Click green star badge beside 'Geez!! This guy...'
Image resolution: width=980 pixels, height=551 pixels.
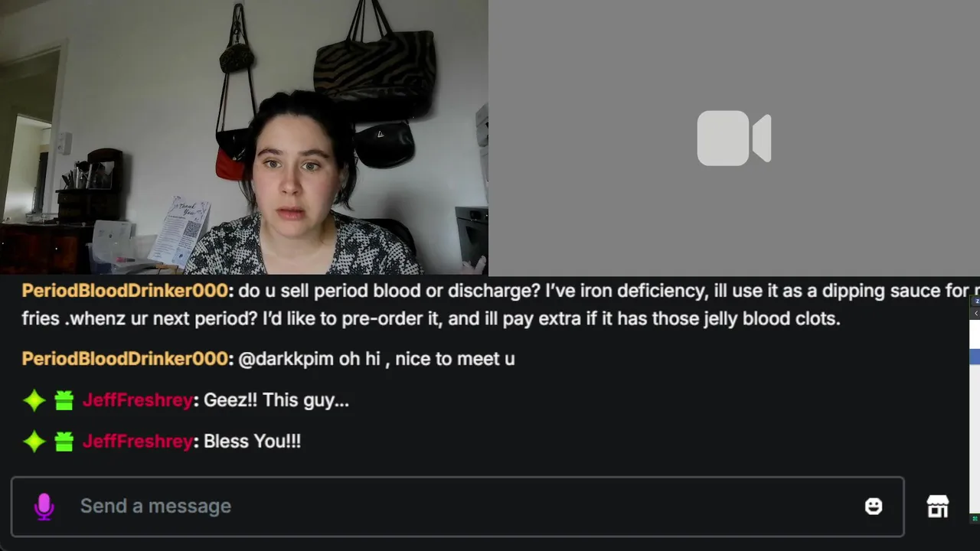[34, 400]
